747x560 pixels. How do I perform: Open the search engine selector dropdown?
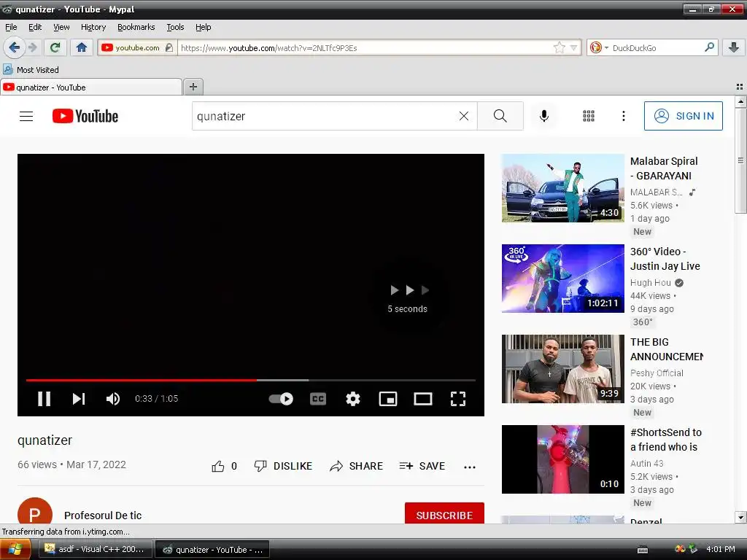click(598, 47)
